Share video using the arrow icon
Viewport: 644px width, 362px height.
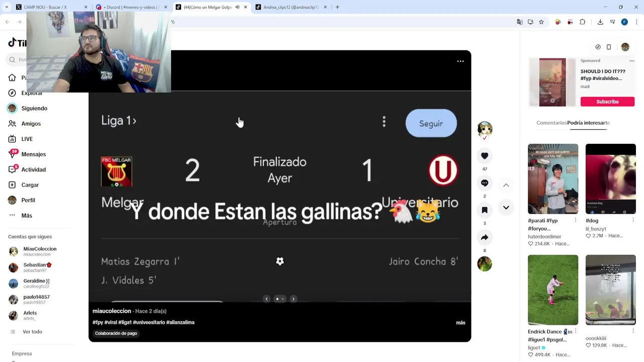coord(485,237)
